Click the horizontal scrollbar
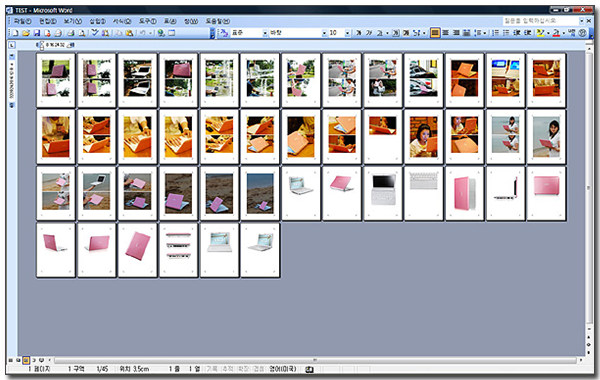Image resolution: width=600 pixels, height=380 pixels. coord(315,360)
